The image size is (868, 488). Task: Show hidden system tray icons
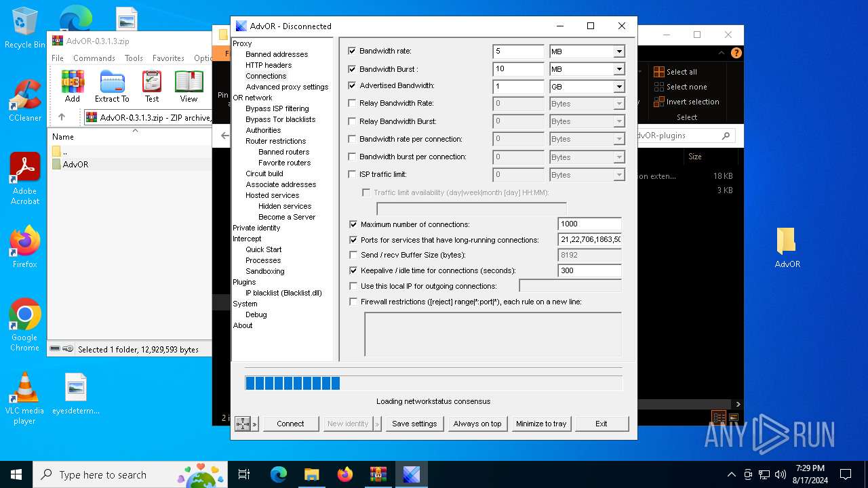(731, 474)
